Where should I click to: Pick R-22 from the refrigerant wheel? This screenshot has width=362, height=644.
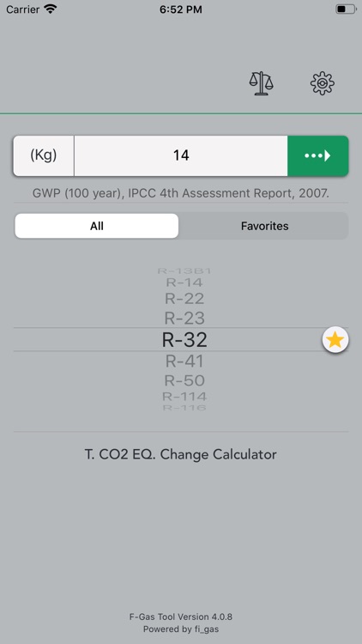(x=184, y=299)
